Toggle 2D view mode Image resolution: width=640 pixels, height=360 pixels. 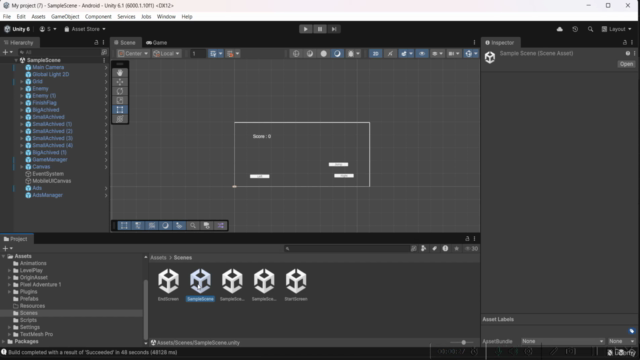click(375, 53)
